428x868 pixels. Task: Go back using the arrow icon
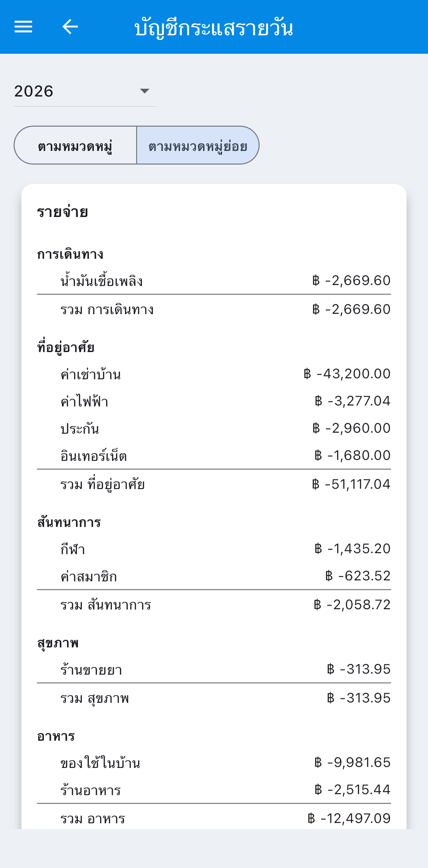pyautogui.click(x=70, y=27)
